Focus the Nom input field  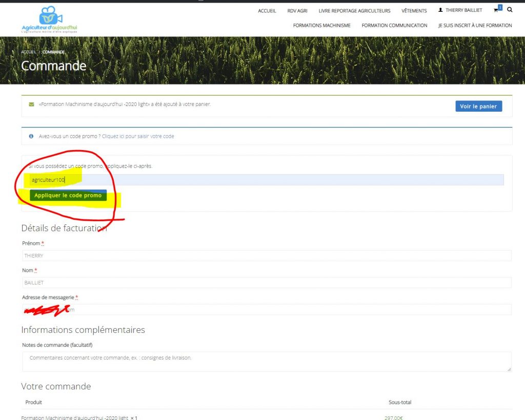(x=267, y=283)
